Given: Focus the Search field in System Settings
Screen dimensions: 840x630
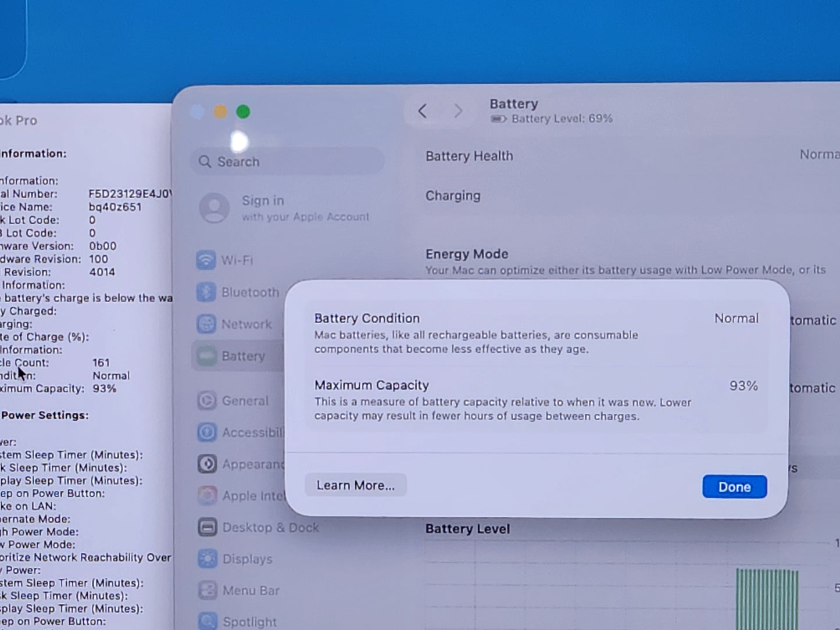Looking at the screenshot, I should [287, 162].
